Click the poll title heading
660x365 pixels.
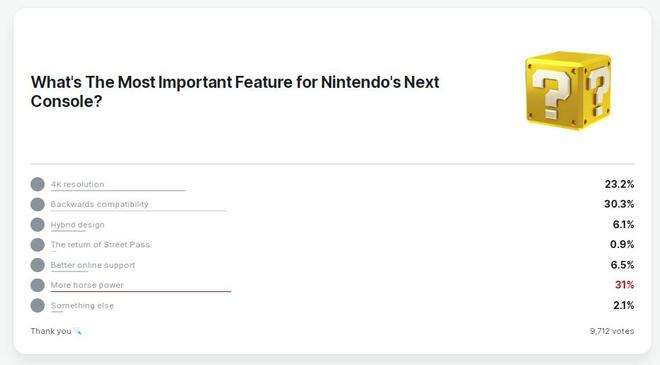(235, 91)
